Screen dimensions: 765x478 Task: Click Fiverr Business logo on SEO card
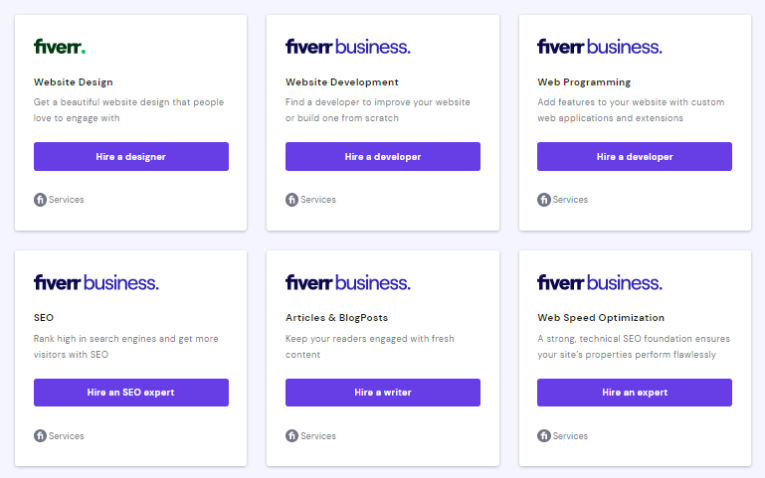click(x=96, y=282)
